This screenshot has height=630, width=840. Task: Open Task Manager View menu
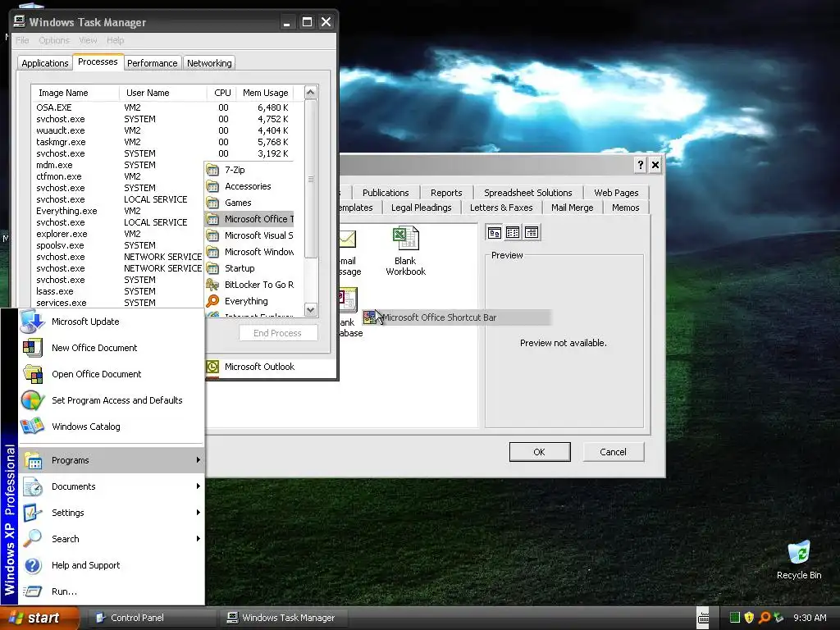88,40
